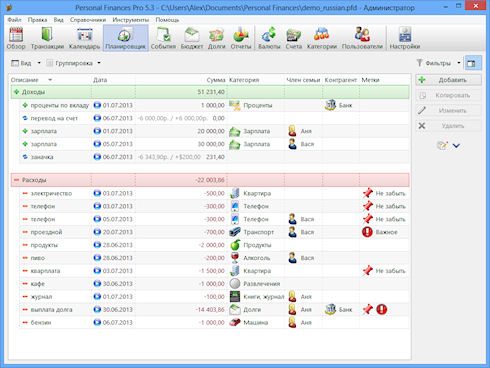Select the выплата долга row

point(214,310)
